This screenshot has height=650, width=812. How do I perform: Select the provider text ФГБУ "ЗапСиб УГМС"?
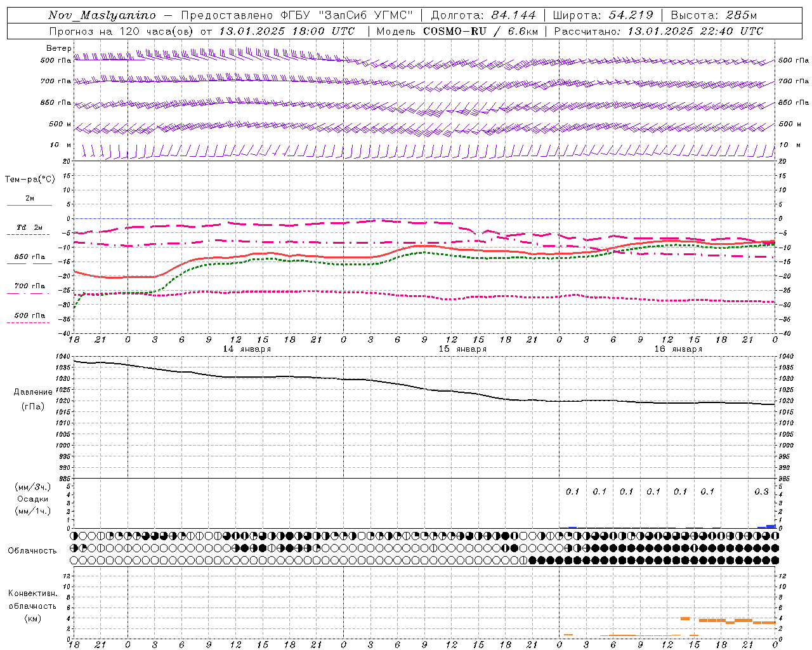pos(347,15)
